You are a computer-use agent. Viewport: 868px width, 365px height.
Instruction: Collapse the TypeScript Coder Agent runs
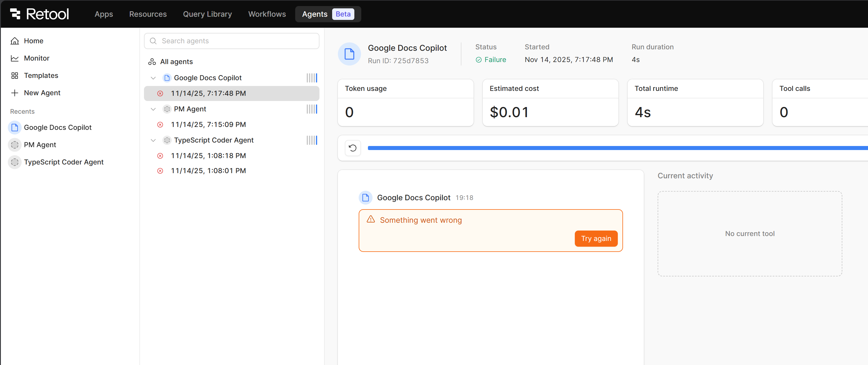point(153,140)
